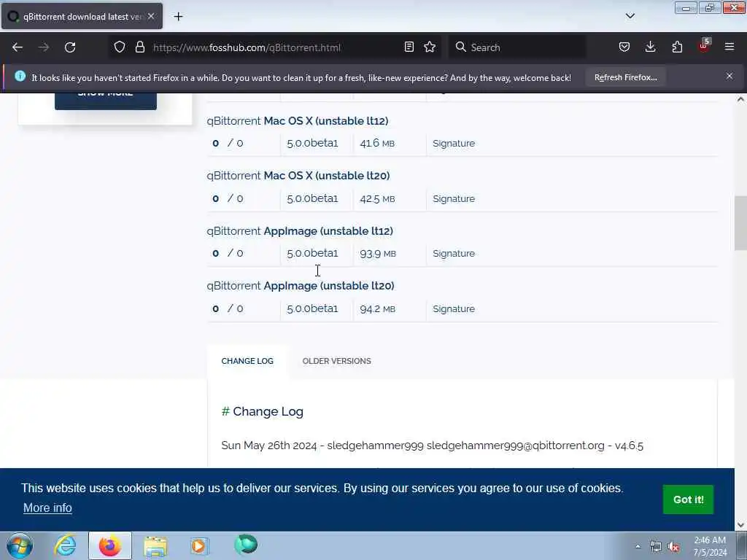Reload the current page
The image size is (747, 560).
(70, 47)
